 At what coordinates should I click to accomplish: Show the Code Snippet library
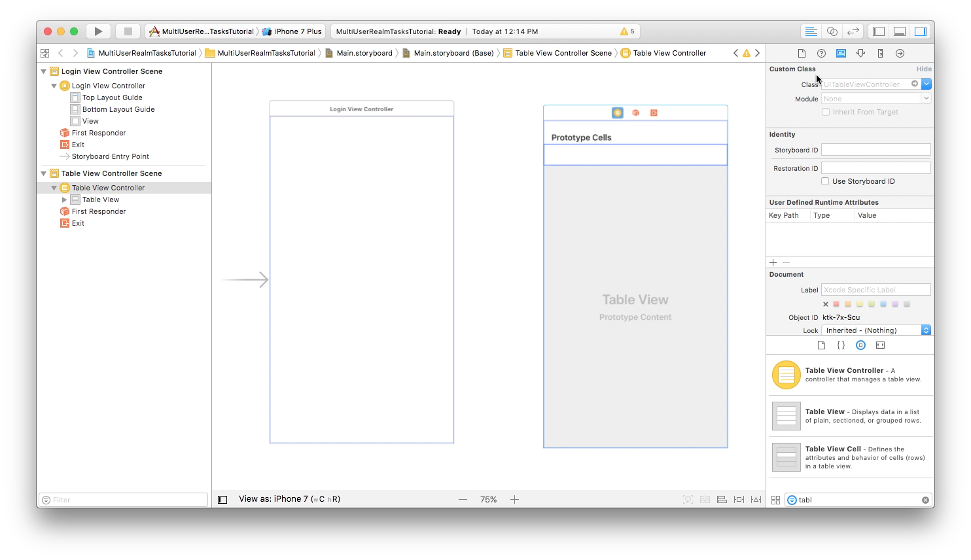[841, 345]
